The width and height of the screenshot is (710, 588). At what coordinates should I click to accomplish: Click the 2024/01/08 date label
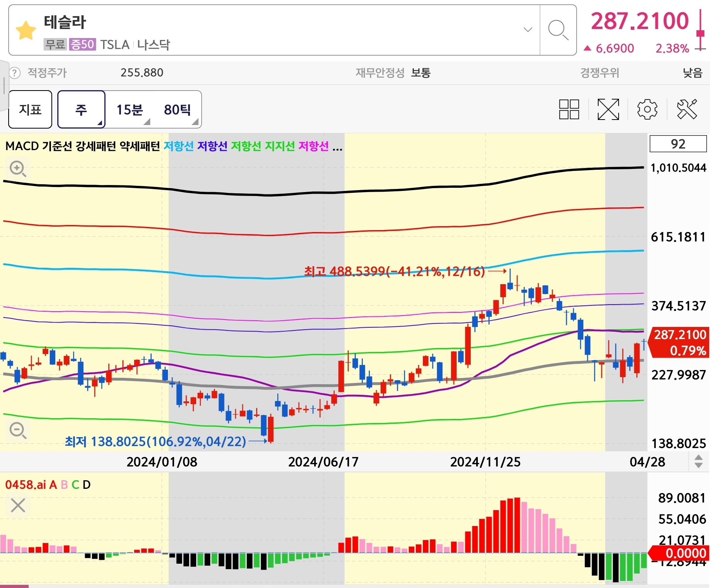[x=162, y=462]
